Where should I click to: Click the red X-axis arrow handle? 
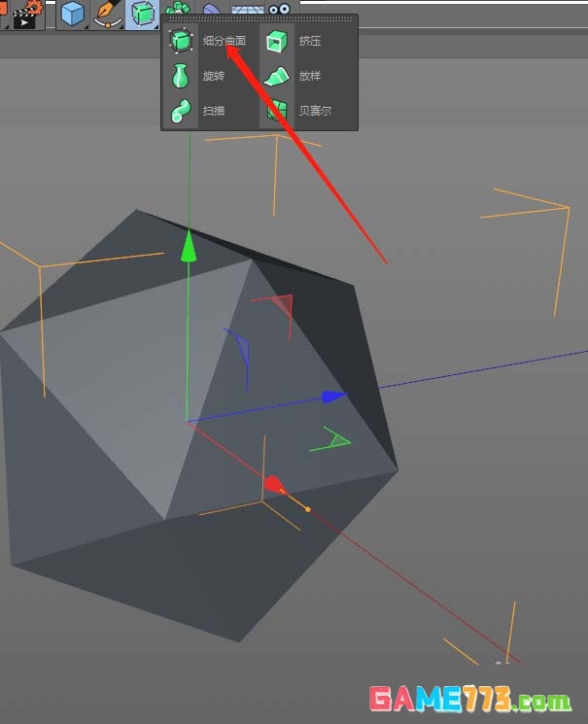[274, 483]
